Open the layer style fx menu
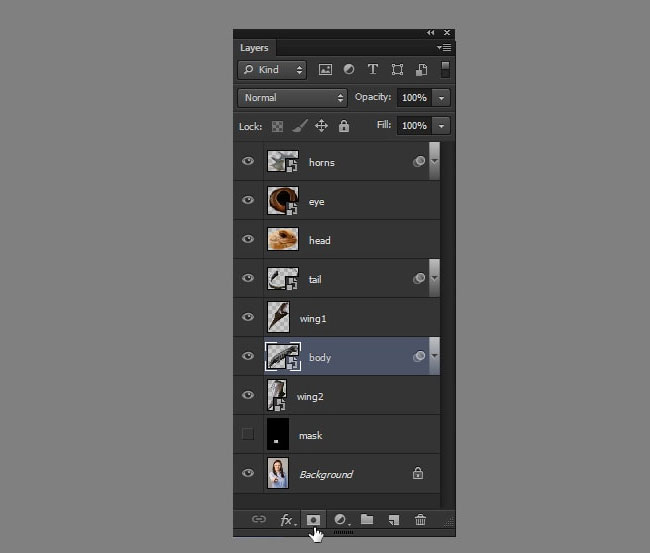 tap(288, 519)
